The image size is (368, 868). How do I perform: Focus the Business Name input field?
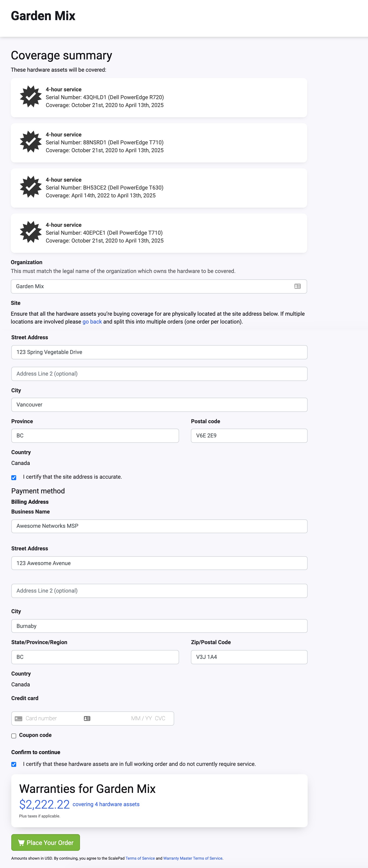coord(159,526)
